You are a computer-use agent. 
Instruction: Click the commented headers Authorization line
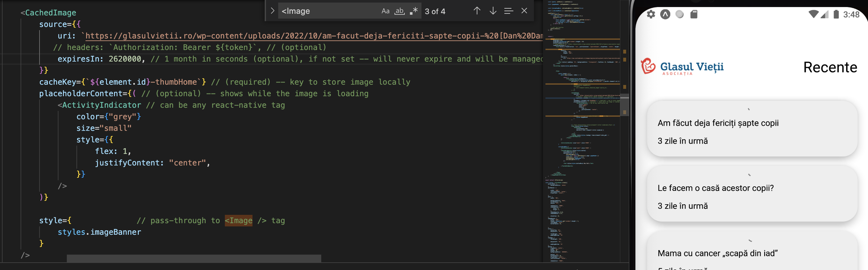[x=190, y=47]
